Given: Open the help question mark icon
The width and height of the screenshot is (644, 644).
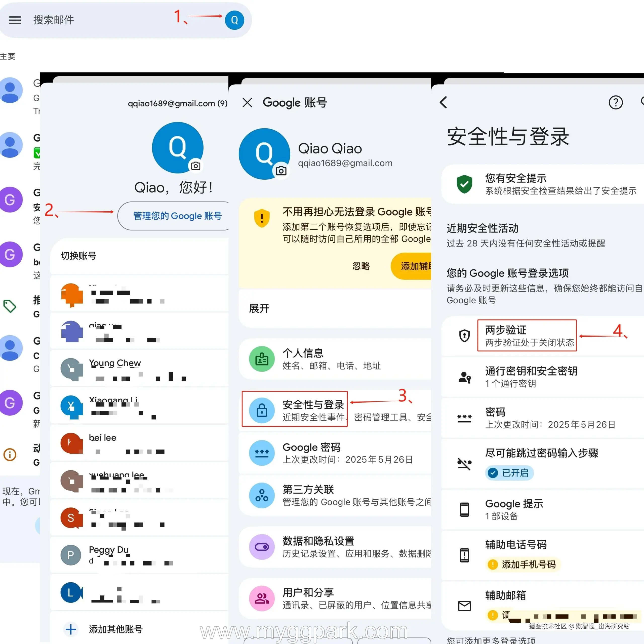Looking at the screenshot, I should tap(615, 102).
